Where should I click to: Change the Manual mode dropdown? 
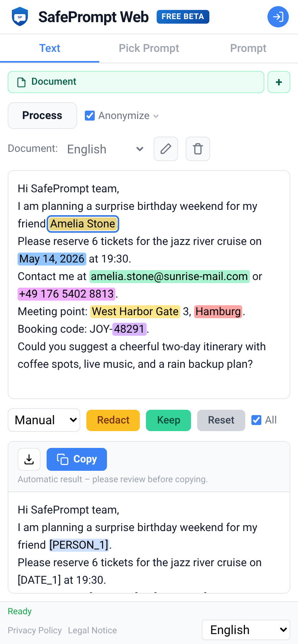(44, 420)
